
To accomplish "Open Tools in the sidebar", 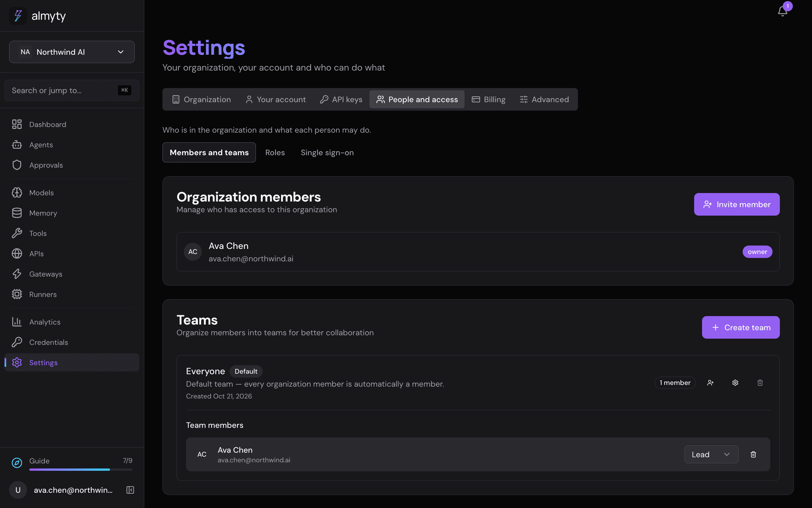I will [72, 233].
